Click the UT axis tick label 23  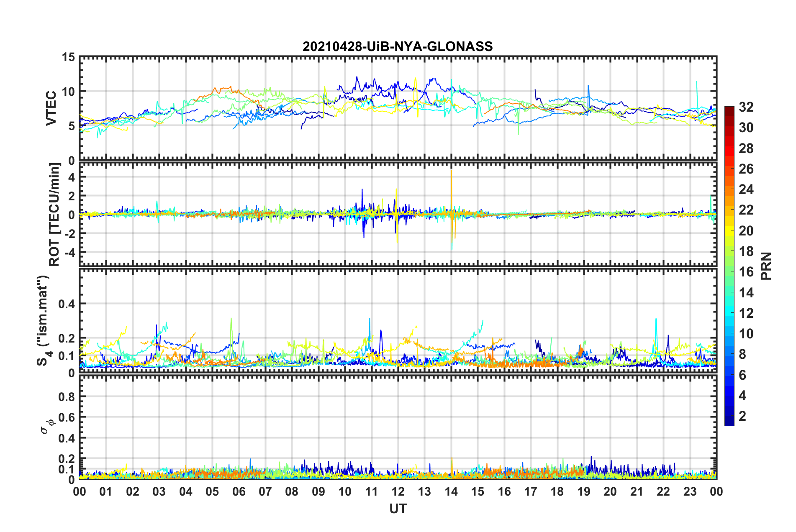tap(690, 491)
